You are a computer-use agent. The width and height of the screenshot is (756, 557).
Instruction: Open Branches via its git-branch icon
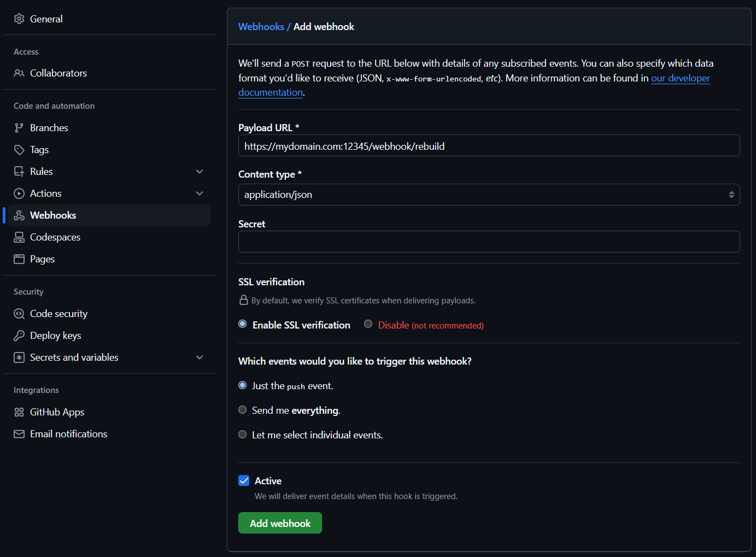coord(19,128)
